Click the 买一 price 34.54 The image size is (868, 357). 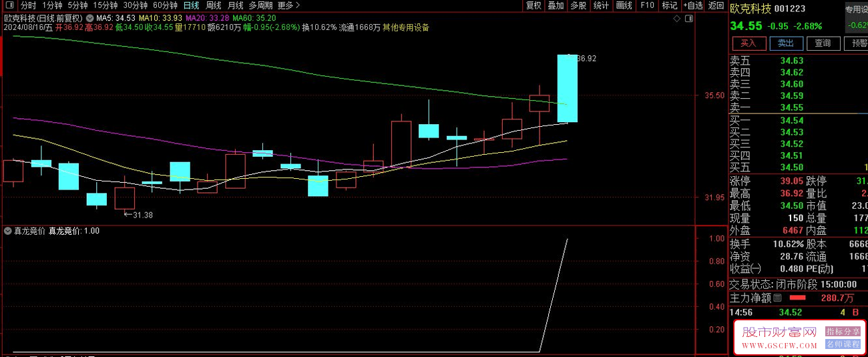point(791,121)
